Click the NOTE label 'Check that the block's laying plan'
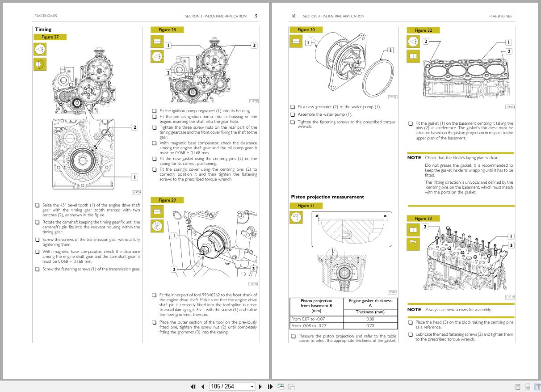 pos(414,157)
